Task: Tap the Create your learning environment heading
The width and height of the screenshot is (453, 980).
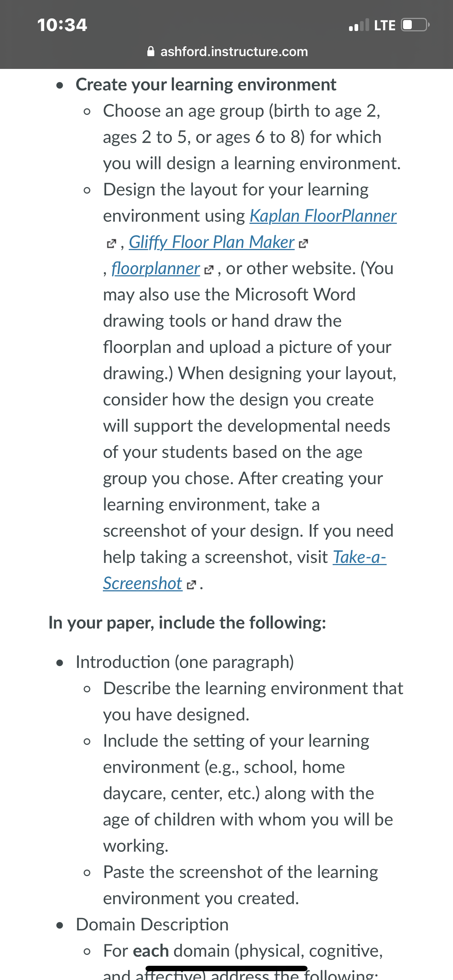Action: tap(206, 85)
